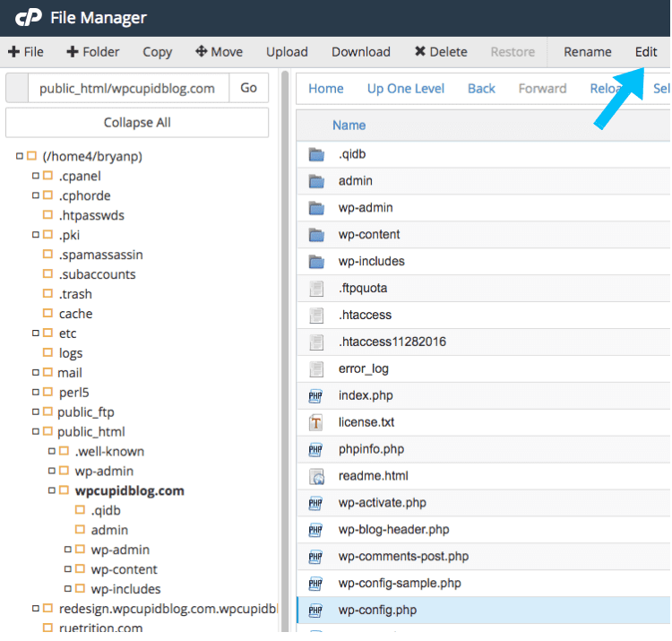Click the PHP icon beside phpinfo.php
The height and width of the screenshot is (641, 672).
315,449
